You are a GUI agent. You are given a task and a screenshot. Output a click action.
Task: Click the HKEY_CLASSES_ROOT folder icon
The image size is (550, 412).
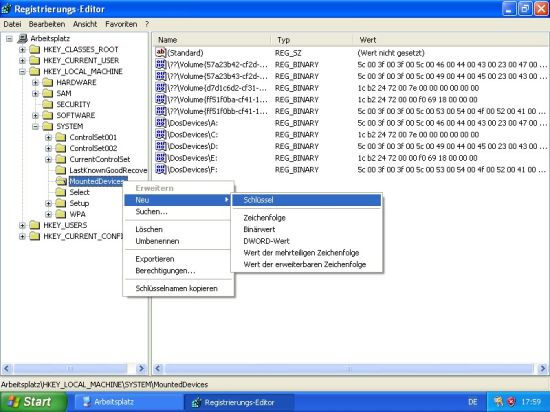pyautogui.click(x=34, y=49)
